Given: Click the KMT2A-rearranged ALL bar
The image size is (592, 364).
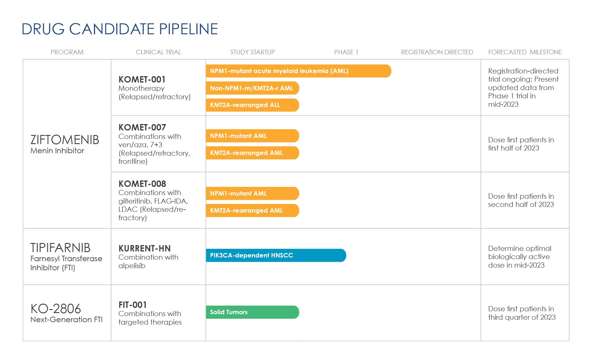Looking at the screenshot, I should point(252,105).
